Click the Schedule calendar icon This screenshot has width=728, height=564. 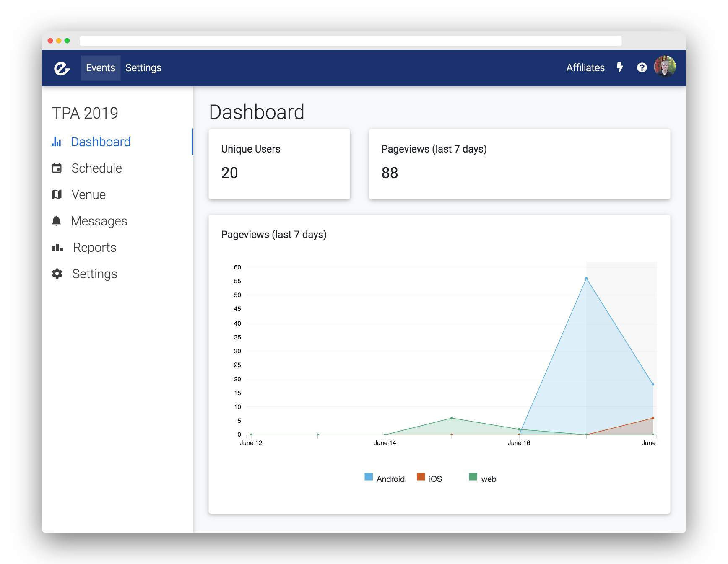(x=57, y=168)
